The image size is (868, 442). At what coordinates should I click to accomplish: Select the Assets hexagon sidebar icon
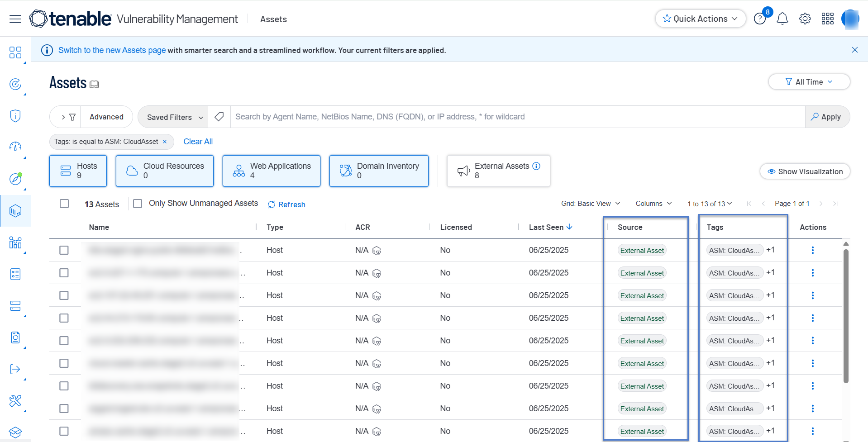tap(15, 211)
